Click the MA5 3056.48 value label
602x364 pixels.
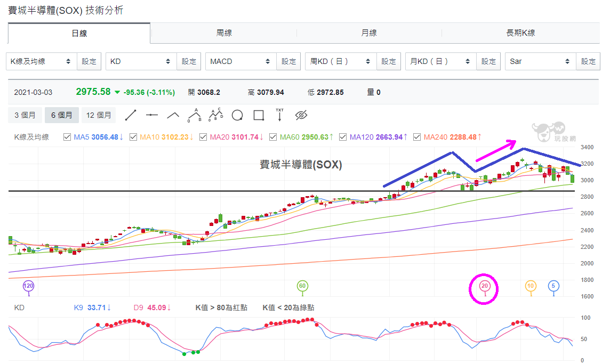[98, 137]
